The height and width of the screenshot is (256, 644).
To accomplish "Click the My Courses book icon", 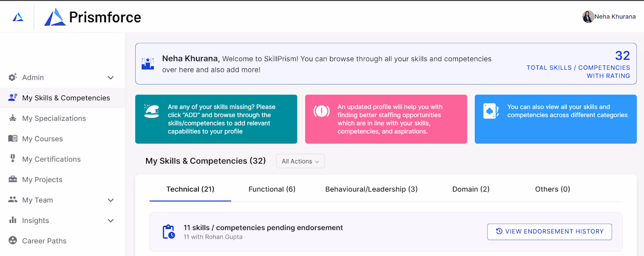I will click(13, 138).
